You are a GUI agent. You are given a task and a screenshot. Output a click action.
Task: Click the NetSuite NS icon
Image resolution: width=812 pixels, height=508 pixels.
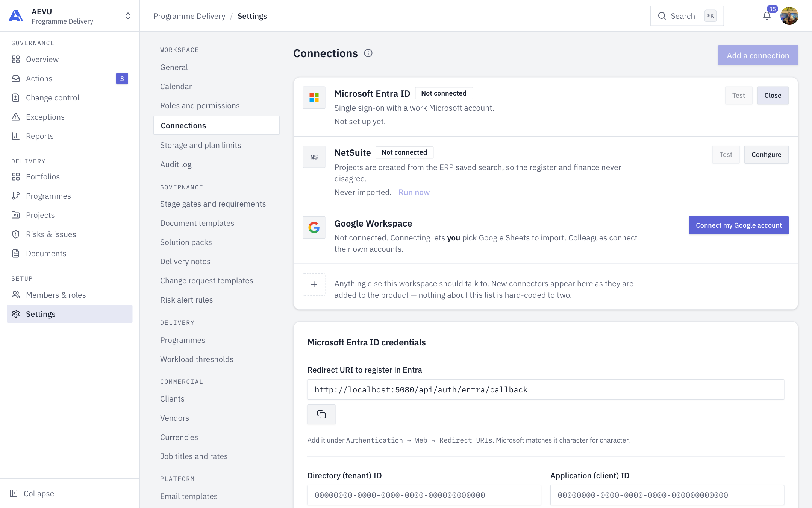[x=314, y=157]
